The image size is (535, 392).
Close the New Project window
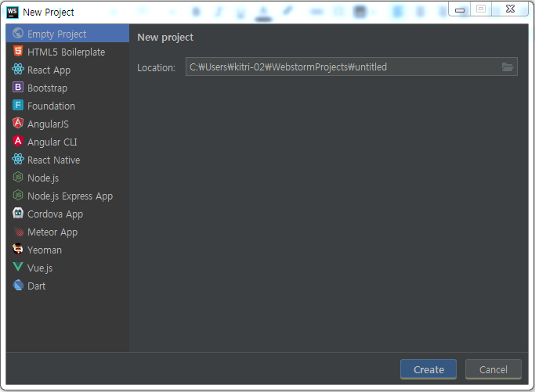510,9
